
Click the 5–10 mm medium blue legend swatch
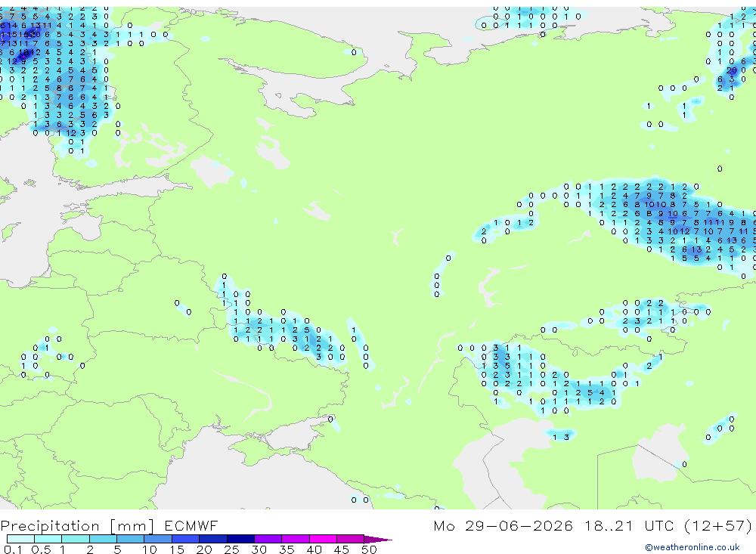click(x=131, y=539)
